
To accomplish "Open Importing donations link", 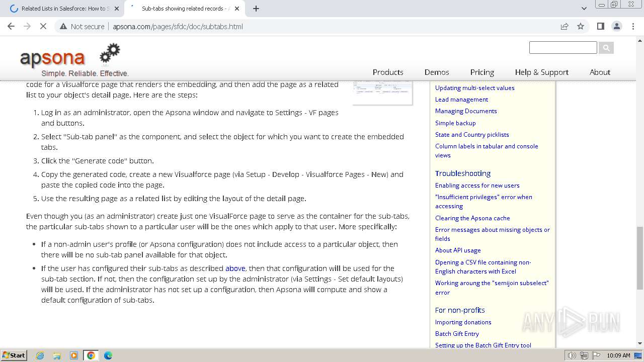I will pyautogui.click(x=463, y=322).
